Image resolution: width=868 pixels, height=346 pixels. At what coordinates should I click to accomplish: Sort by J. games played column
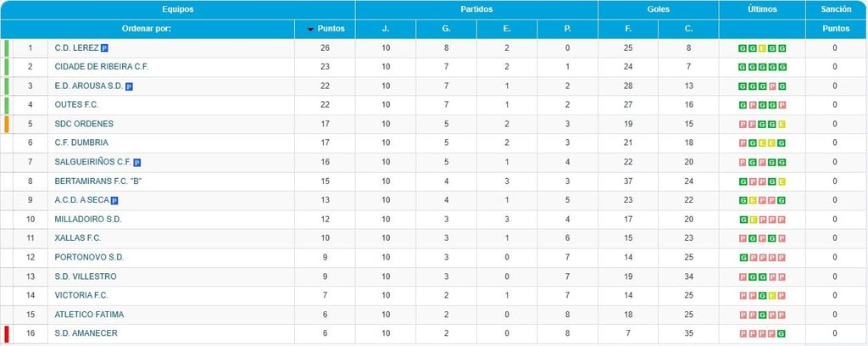[386, 30]
